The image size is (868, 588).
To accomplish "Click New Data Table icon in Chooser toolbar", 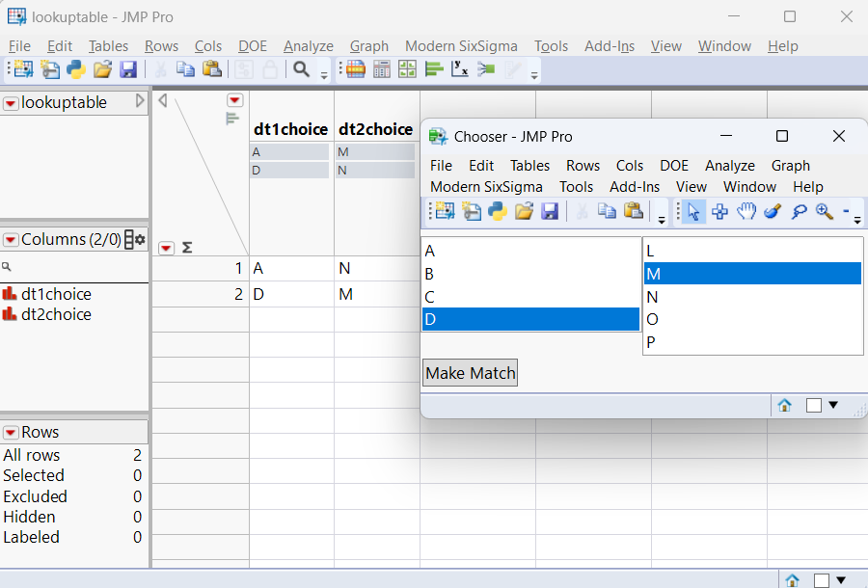I will pyautogui.click(x=445, y=211).
